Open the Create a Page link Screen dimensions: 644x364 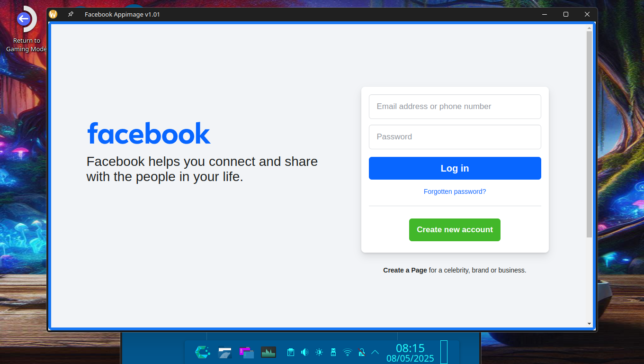(x=405, y=270)
